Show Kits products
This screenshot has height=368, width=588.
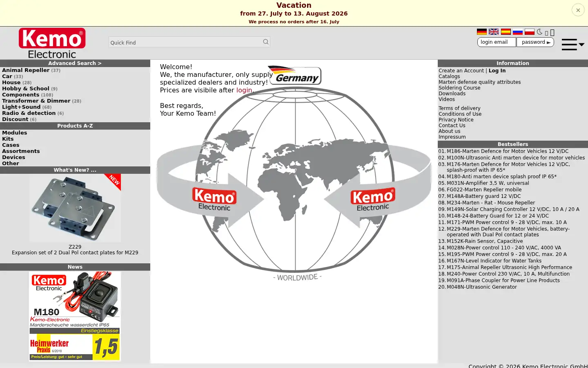(x=8, y=139)
